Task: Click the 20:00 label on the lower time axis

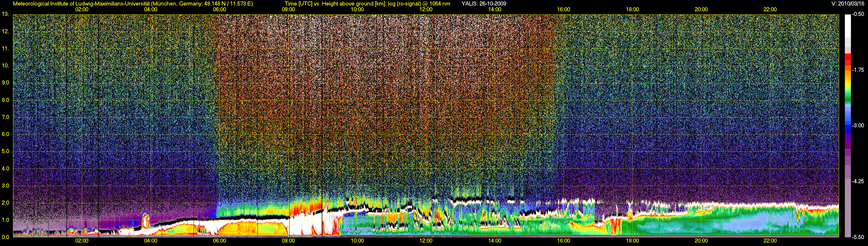Action: [701, 241]
